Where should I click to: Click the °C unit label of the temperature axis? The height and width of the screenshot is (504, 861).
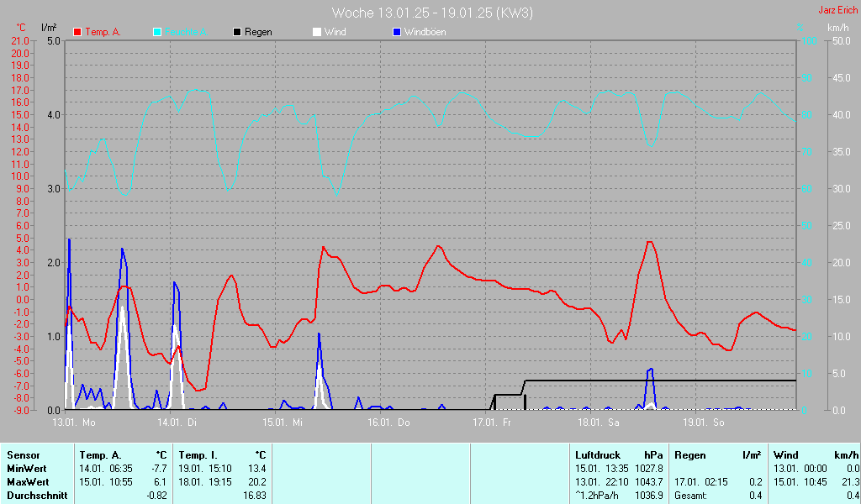tap(21, 28)
